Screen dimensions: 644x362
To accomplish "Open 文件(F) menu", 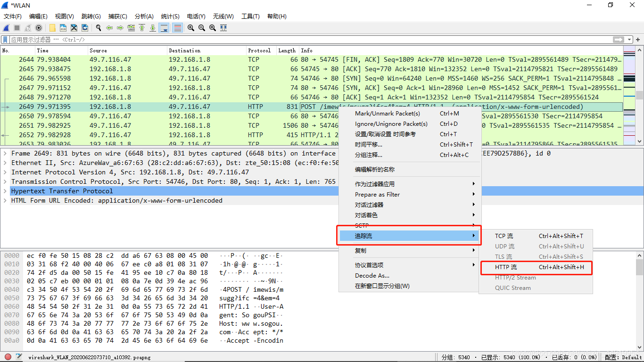I will coord(13,16).
